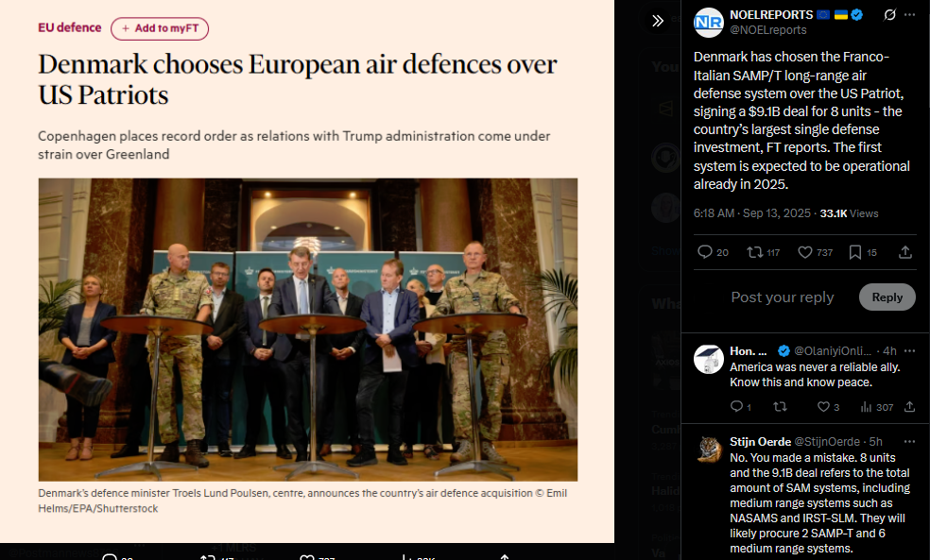Click the Reply button
The image size is (930, 560).
pos(887,297)
